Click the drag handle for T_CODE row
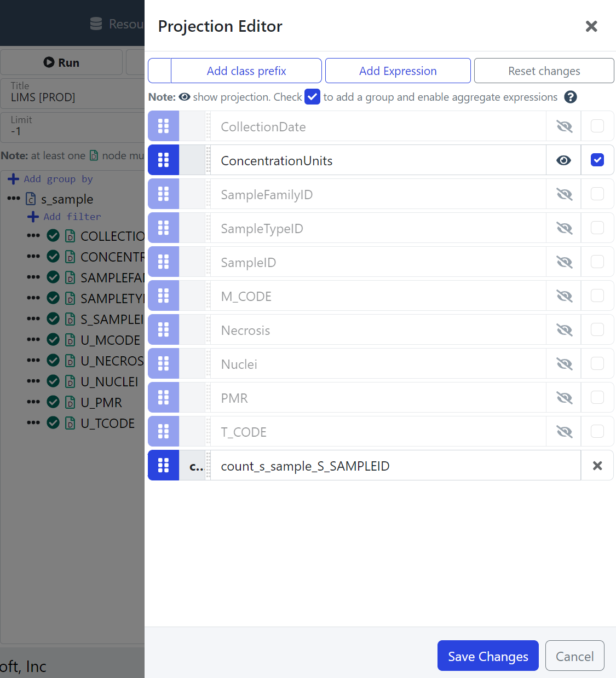 [163, 432]
